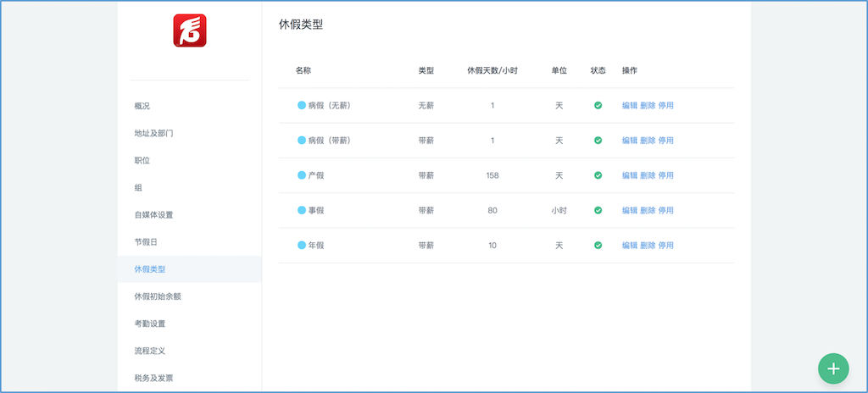The width and height of the screenshot is (868, 393).
Task: Select blue color dot beside 年假
Action: 302,246
